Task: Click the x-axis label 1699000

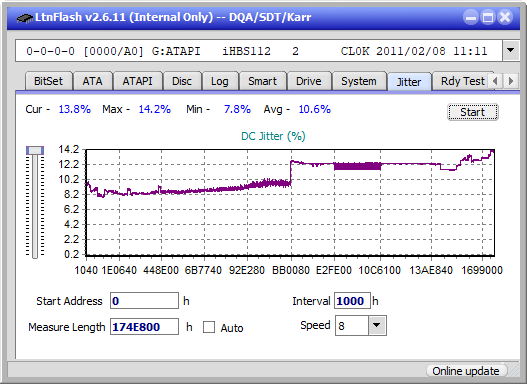Action: 482,270
